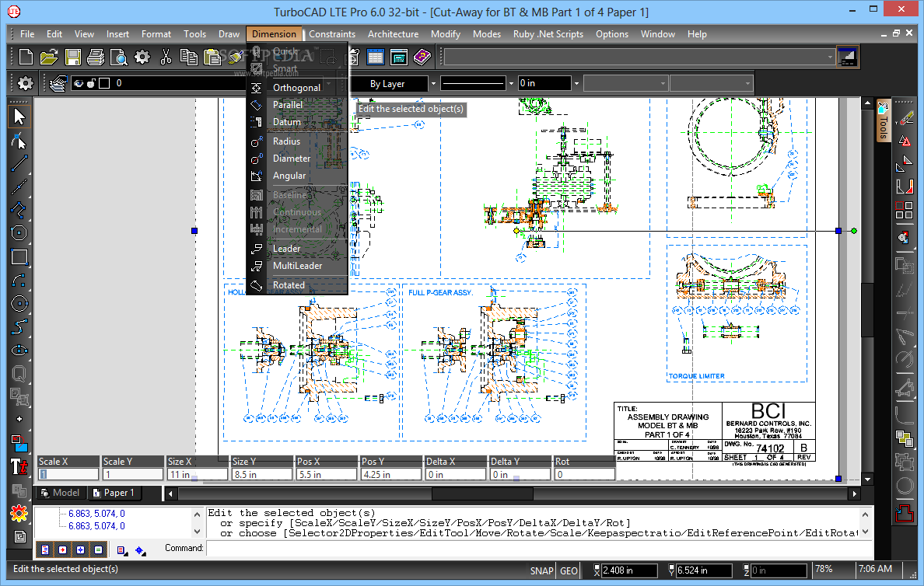The image size is (924, 586).
Task: Click the Leader dimension icon
Action: [257, 249]
